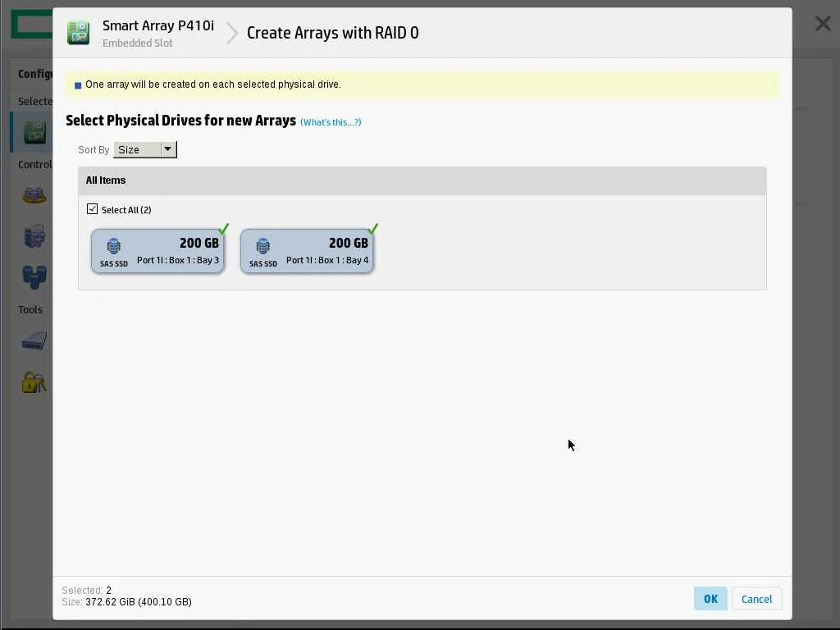The image size is (840, 630).
Task: Open the arrays icon in the background sidebar
Action: pos(34,195)
